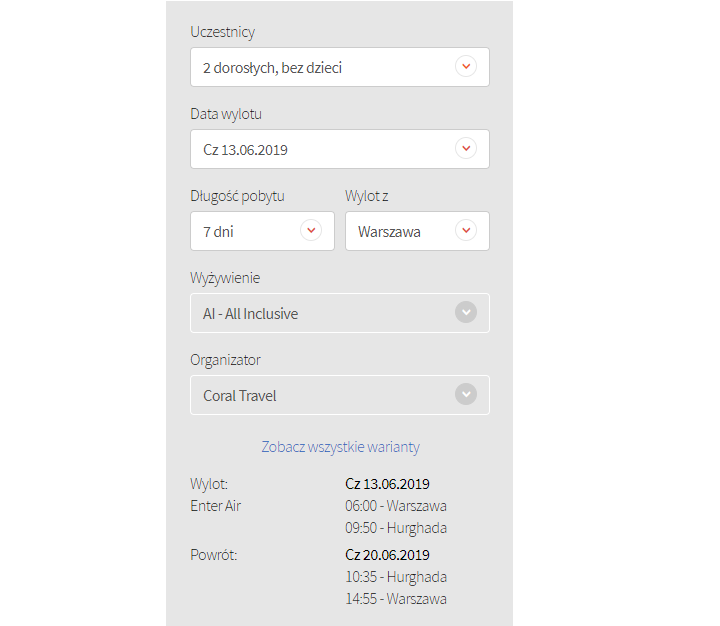Image resolution: width=720 pixels, height=626 pixels.
Task: Select the '7 dni' stay length text
Action: tap(218, 232)
